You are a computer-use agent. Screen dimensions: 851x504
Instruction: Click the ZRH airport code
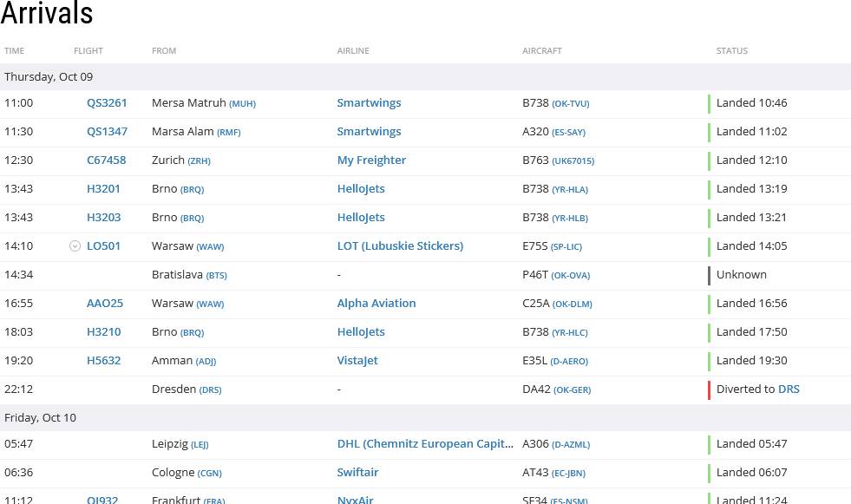[199, 161]
